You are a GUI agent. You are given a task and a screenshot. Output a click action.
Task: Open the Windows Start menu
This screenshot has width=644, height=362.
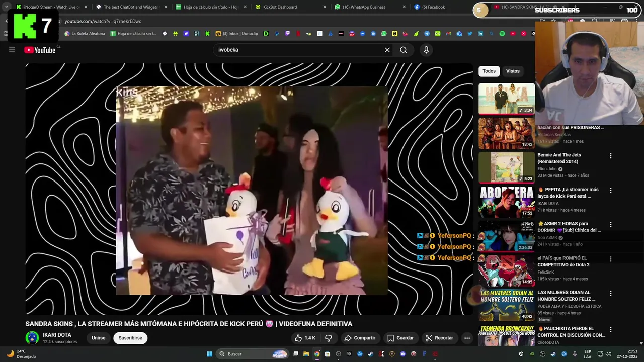coord(209,354)
